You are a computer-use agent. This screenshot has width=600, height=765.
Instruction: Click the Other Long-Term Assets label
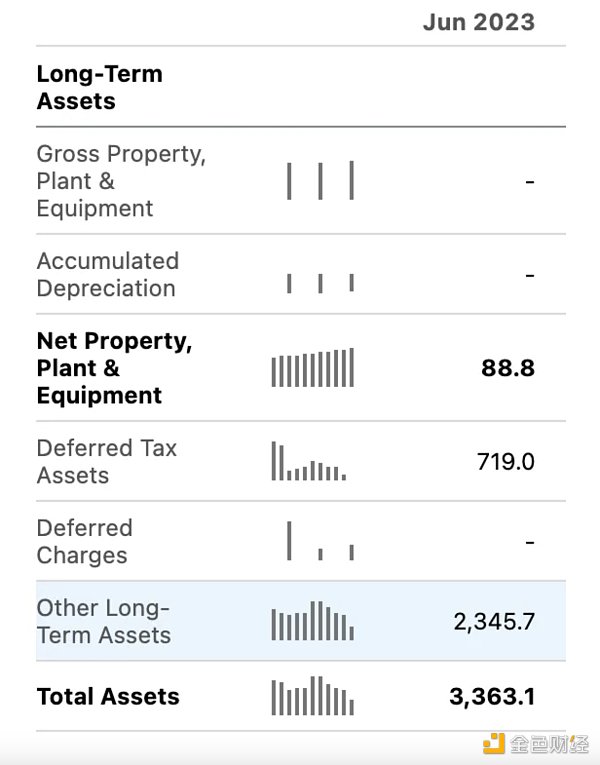click(104, 621)
